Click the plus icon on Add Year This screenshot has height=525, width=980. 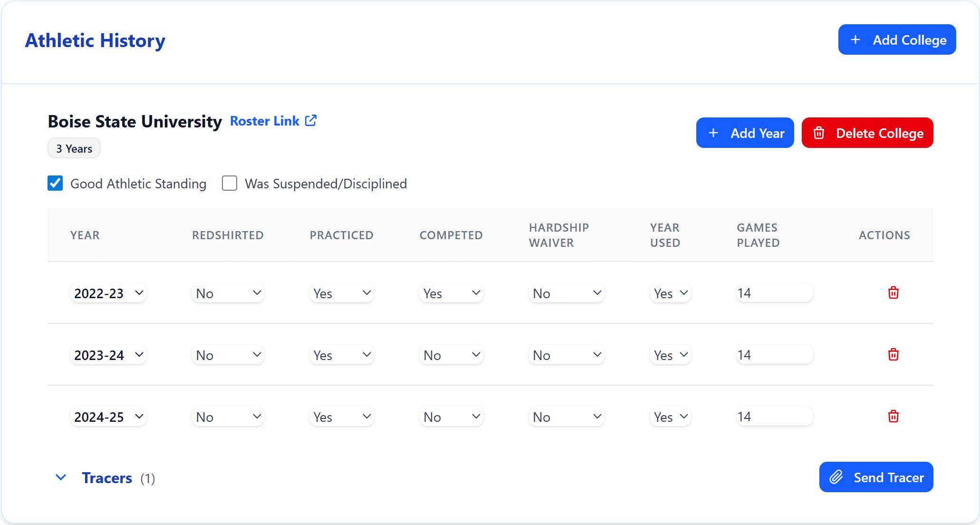tap(713, 133)
